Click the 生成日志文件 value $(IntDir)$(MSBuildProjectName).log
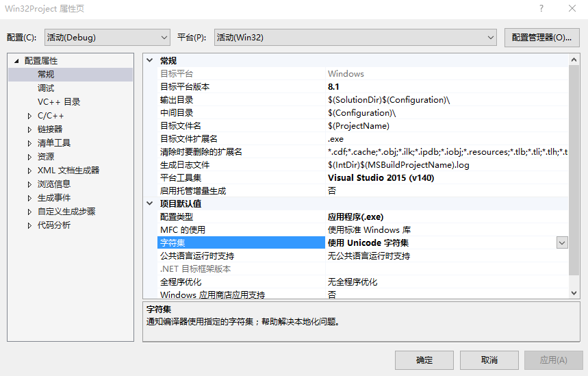The width and height of the screenshot is (588, 376). click(398, 165)
